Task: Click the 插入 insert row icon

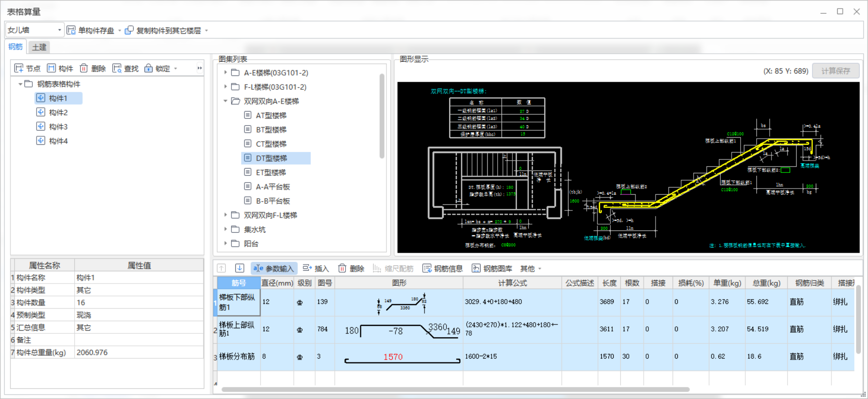Action: [x=307, y=268]
